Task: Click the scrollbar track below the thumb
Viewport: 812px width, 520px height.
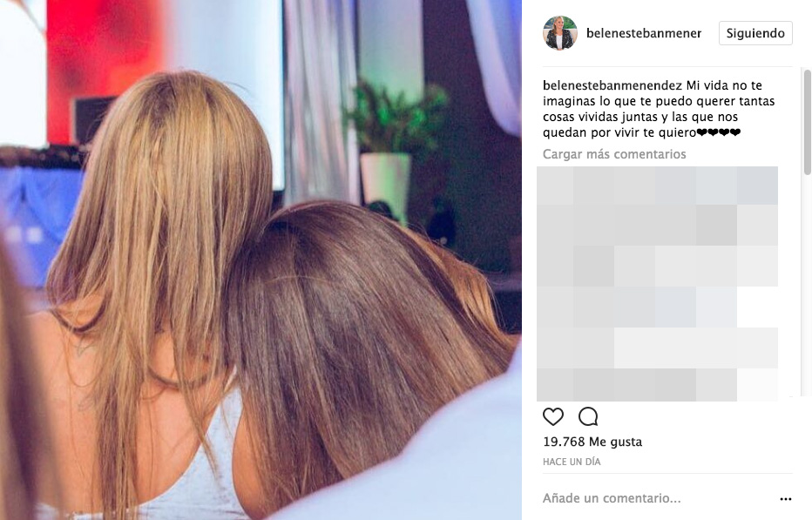Action: point(808,285)
